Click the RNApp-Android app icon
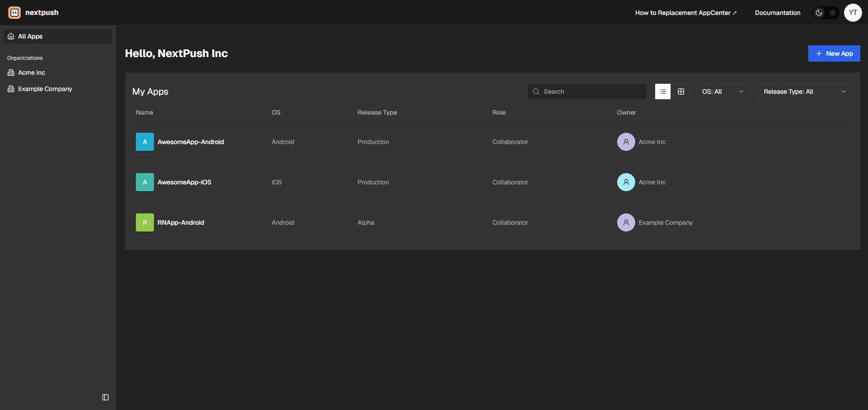 pyautogui.click(x=144, y=222)
